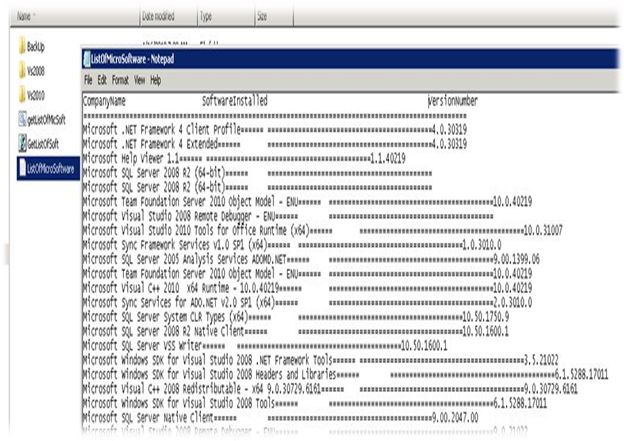The height and width of the screenshot is (441, 624).
Task: Click the SQL Server System CLR Types line
Action: click(x=296, y=317)
